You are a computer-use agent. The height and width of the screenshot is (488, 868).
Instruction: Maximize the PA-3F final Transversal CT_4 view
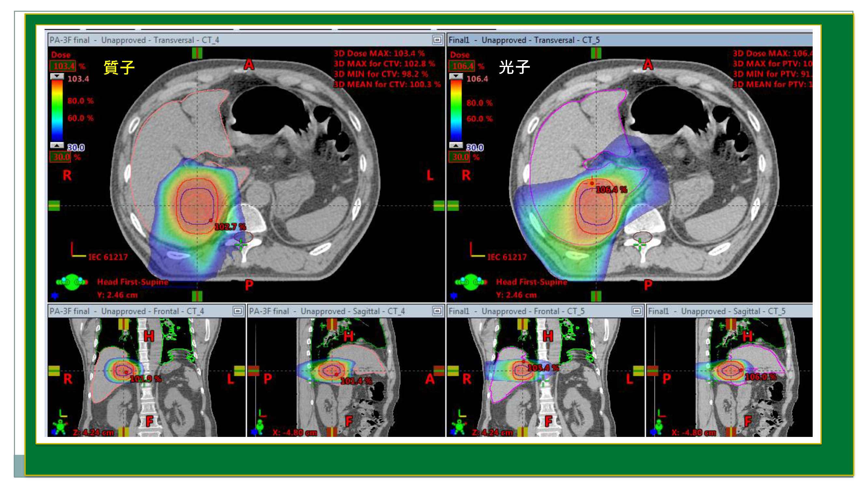click(x=437, y=40)
